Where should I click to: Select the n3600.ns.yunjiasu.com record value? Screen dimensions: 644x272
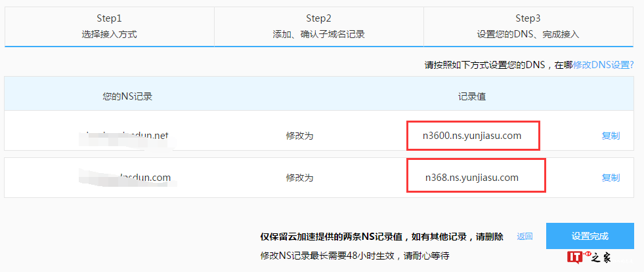coord(473,136)
